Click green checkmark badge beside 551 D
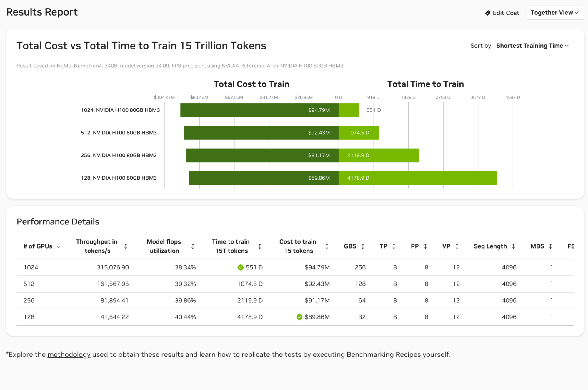The width and height of the screenshot is (588, 390). pyautogui.click(x=241, y=267)
